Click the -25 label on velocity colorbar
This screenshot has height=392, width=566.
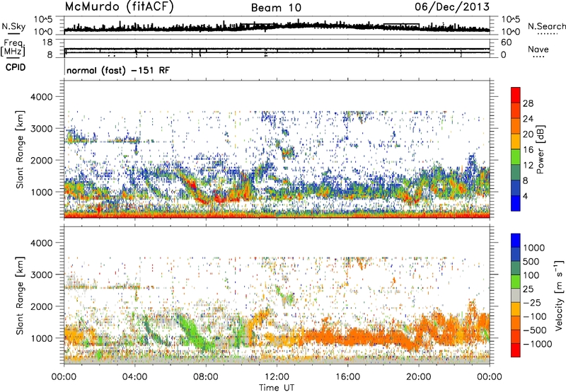tap(532, 302)
